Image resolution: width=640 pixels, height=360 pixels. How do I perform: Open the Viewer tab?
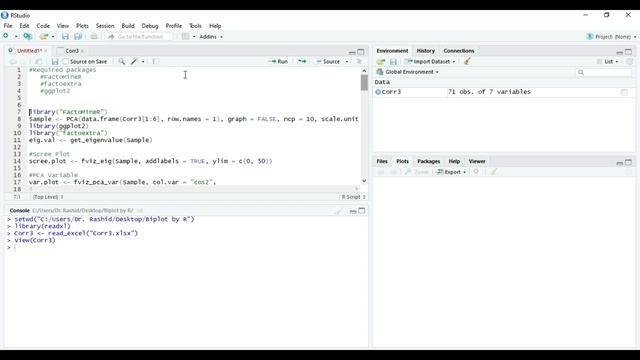(x=477, y=161)
